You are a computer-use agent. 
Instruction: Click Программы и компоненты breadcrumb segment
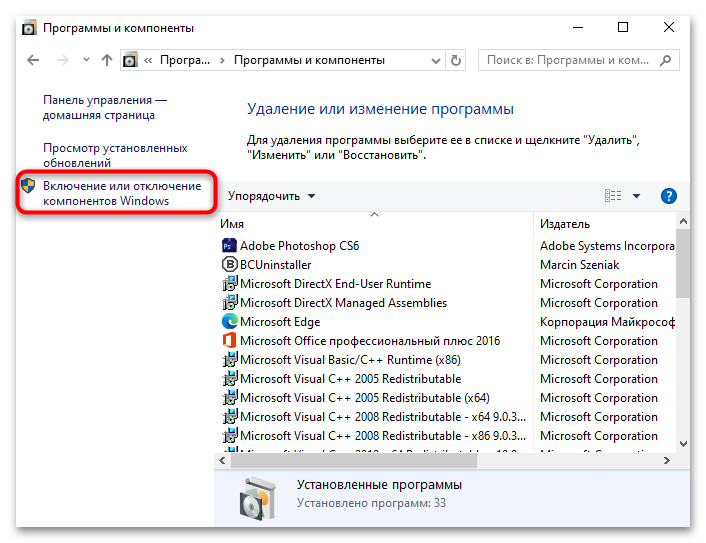click(309, 60)
